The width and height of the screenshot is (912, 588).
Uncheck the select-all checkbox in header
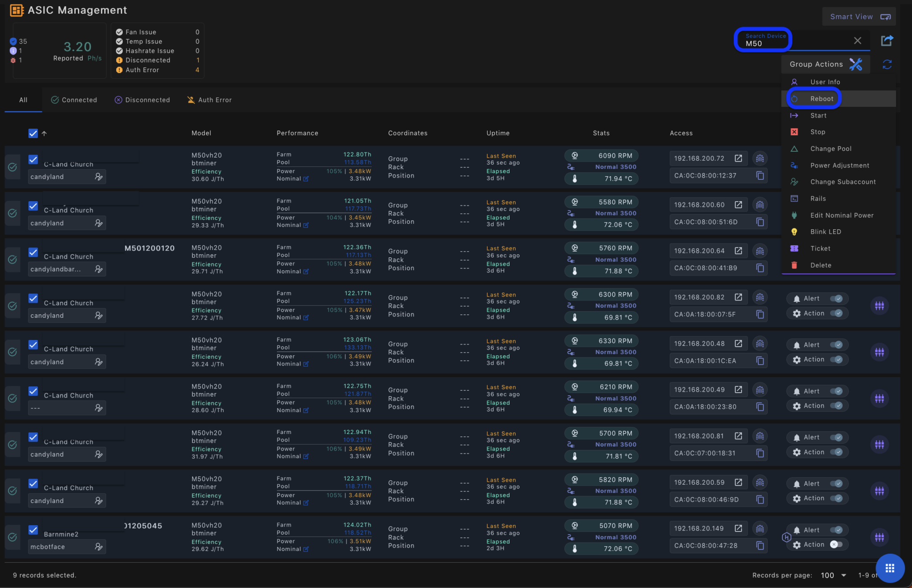click(33, 133)
